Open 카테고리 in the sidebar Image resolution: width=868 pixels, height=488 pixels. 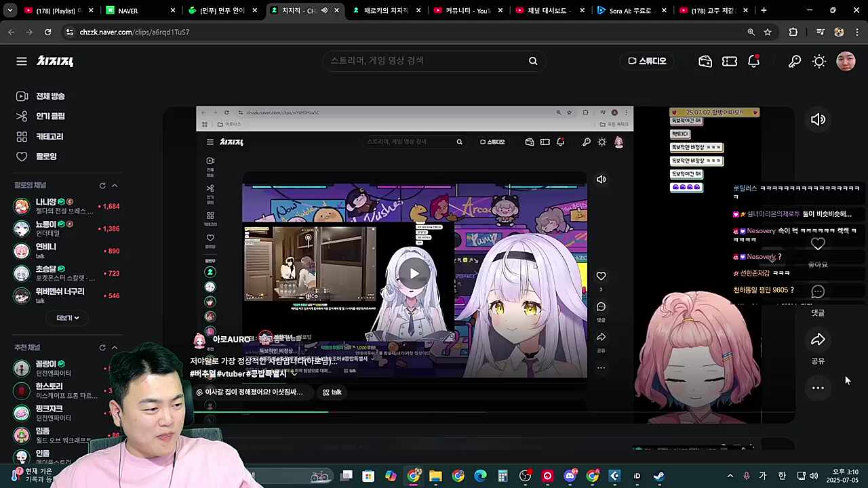[x=40, y=137]
